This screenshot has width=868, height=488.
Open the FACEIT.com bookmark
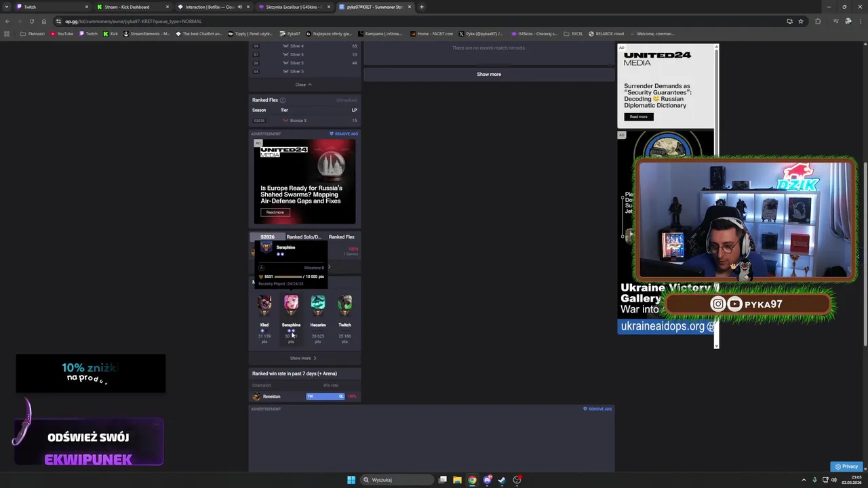431,34
